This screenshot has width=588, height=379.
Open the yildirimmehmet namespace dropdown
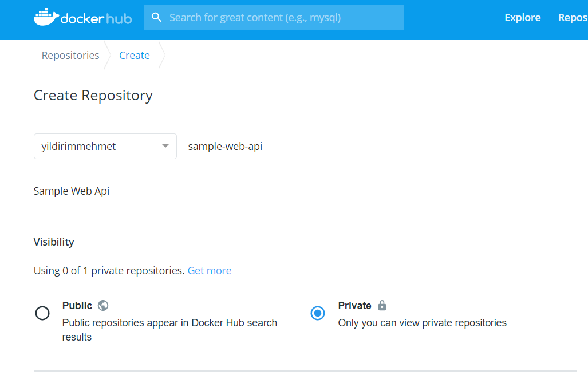tap(105, 146)
